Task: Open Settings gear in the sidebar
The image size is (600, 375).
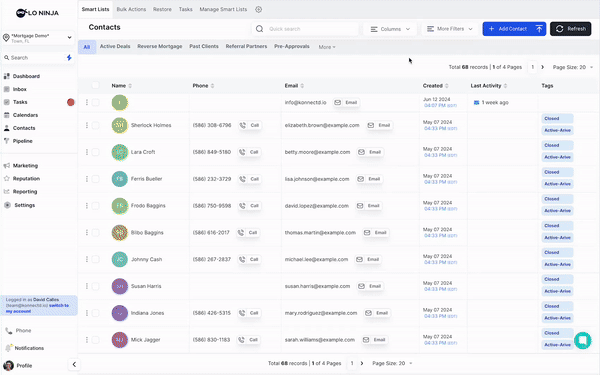Action: tap(20, 205)
